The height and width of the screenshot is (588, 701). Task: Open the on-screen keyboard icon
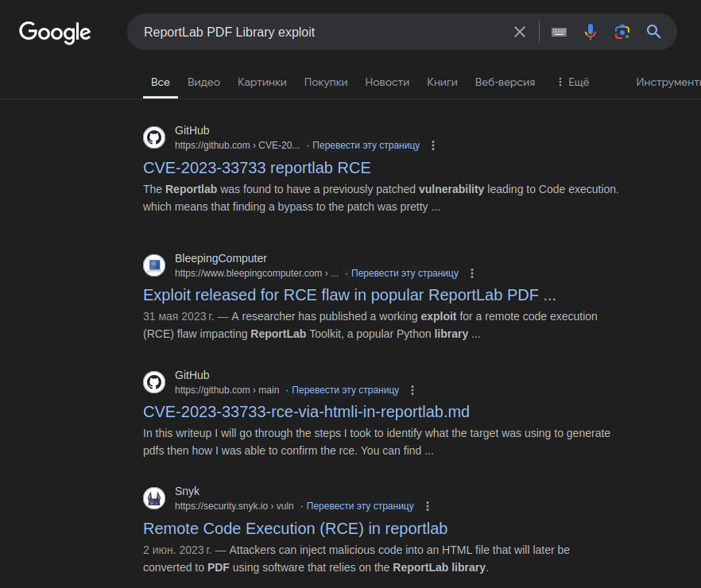tap(559, 32)
